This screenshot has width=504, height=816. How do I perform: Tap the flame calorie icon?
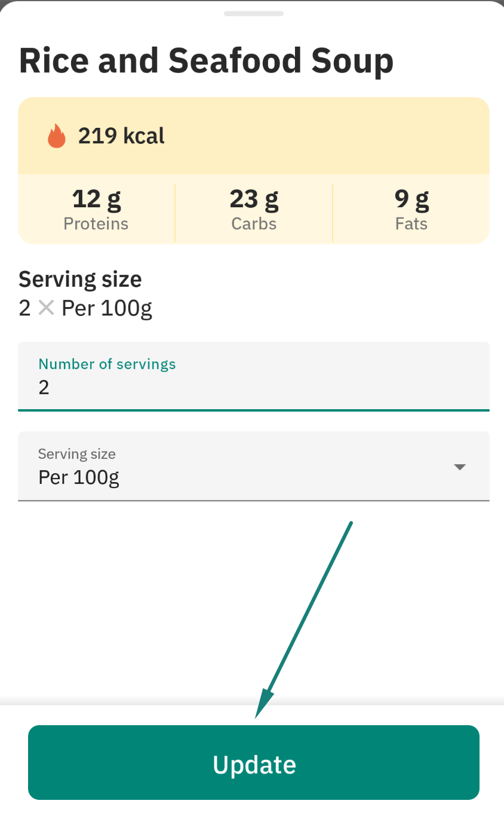[57, 136]
